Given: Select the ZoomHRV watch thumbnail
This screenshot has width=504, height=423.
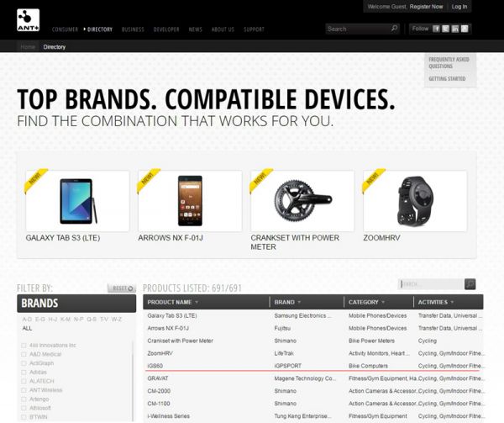Looking at the screenshot, I should click(x=415, y=201).
